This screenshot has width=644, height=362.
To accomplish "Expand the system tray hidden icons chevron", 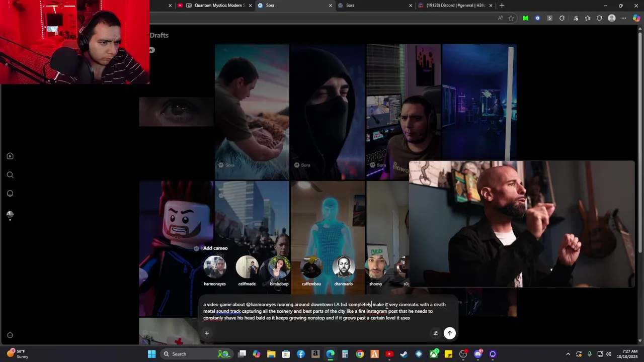I will pyautogui.click(x=568, y=354).
